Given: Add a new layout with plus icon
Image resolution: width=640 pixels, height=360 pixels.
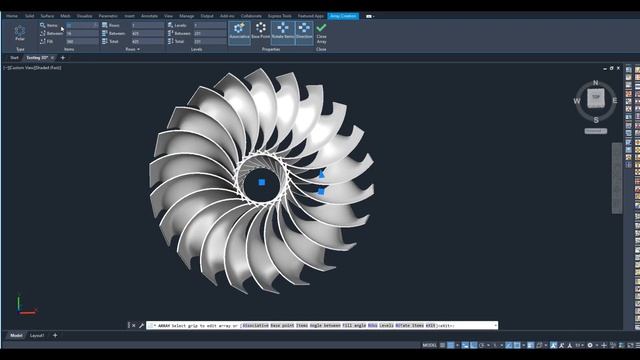Looking at the screenshot, I should tap(55, 336).
